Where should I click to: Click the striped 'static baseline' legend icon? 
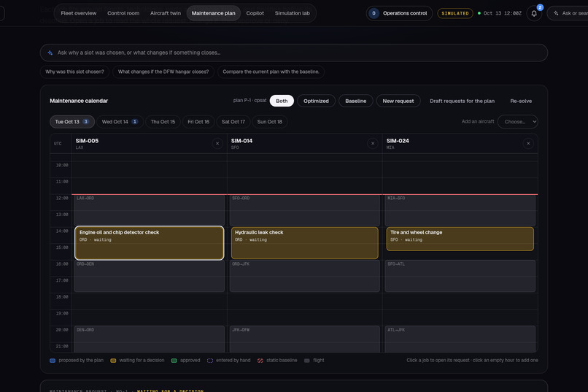coord(260,361)
